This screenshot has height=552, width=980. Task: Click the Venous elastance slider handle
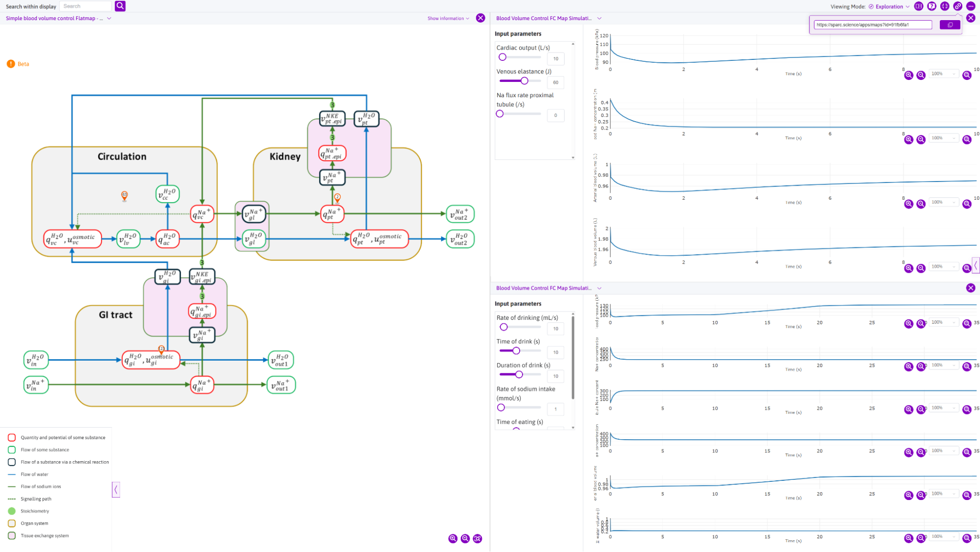tap(525, 81)
